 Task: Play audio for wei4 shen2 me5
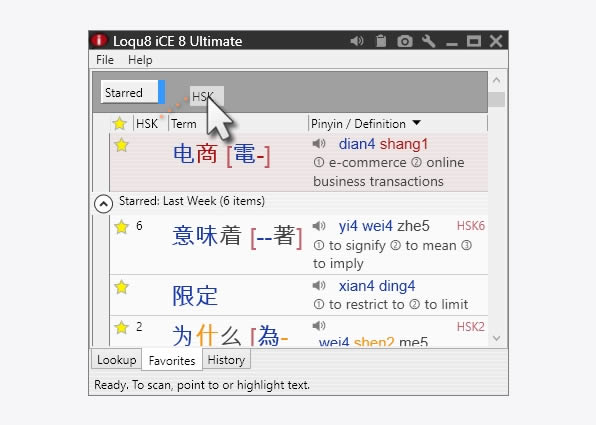(319, 325)
